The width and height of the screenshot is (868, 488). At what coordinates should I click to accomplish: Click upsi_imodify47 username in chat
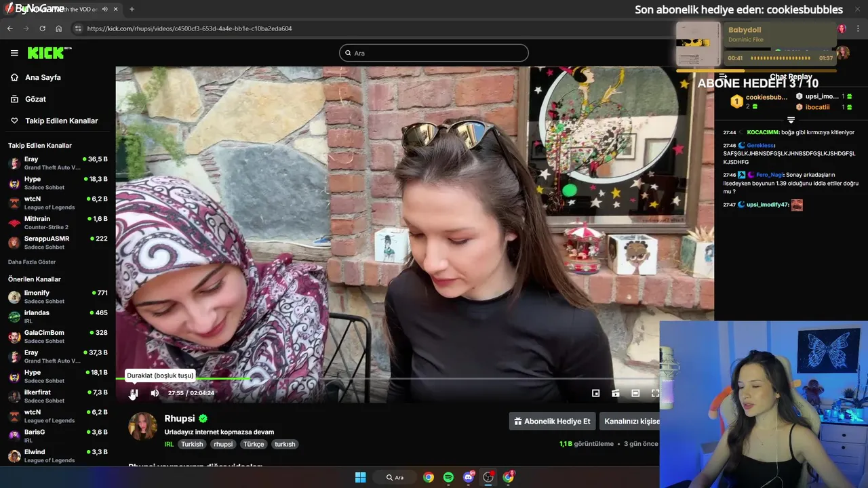[x=768, y=205]
